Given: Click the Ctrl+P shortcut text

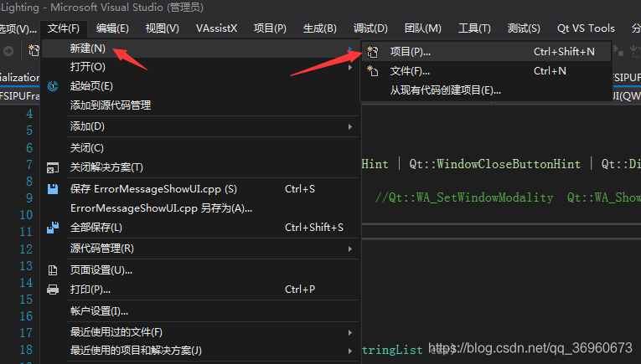Looking at the screenshot, I should 300,290.
